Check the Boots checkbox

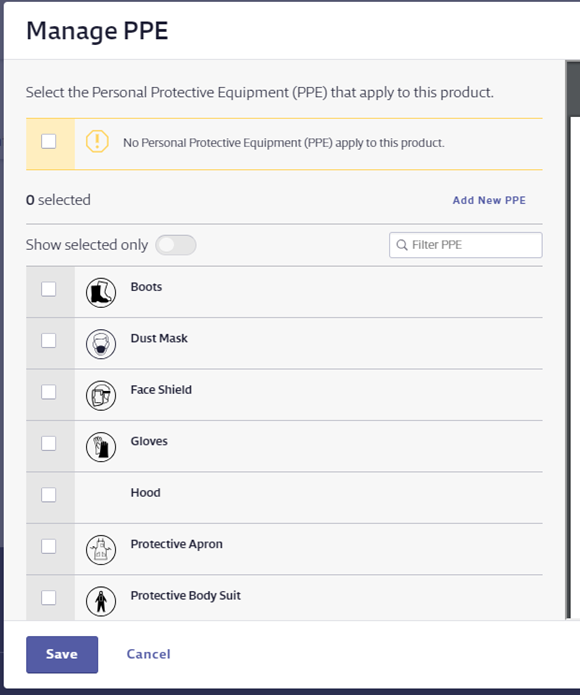(x=49, y=289)
